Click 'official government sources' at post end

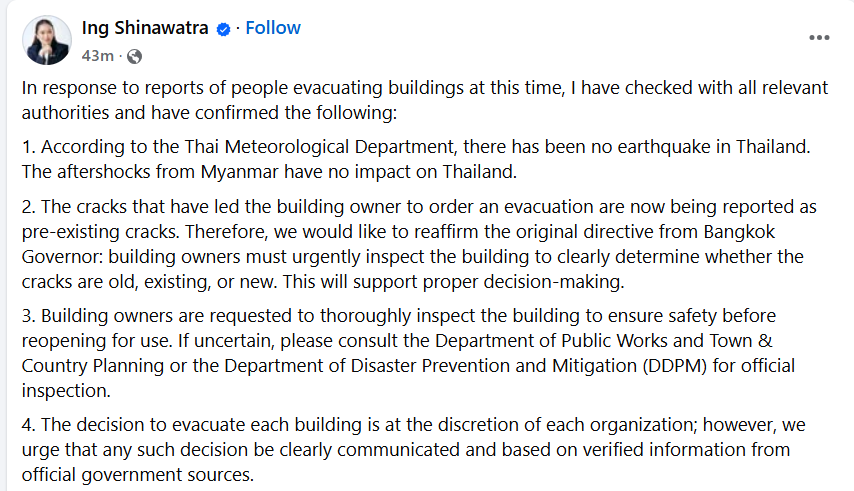pyautogui.click(x=138, y=475)
